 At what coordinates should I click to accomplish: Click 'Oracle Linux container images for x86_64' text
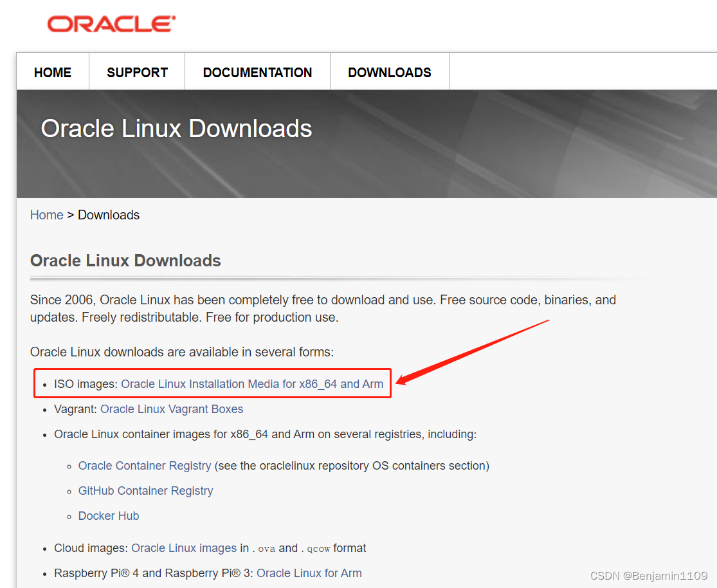(265, 434)
